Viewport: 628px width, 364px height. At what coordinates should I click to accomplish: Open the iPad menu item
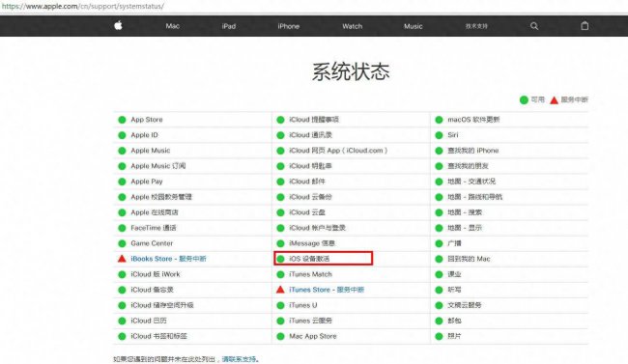[x=229, y=26]
